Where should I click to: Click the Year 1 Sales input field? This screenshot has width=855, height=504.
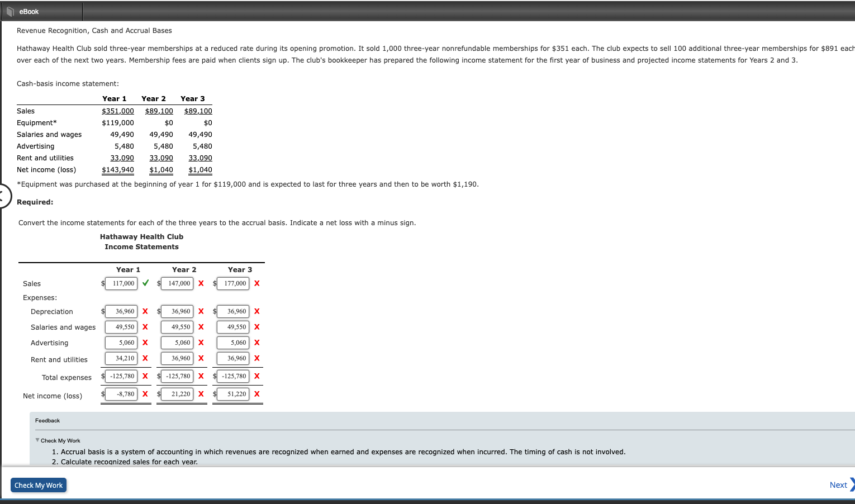click(x=121, y=283)
